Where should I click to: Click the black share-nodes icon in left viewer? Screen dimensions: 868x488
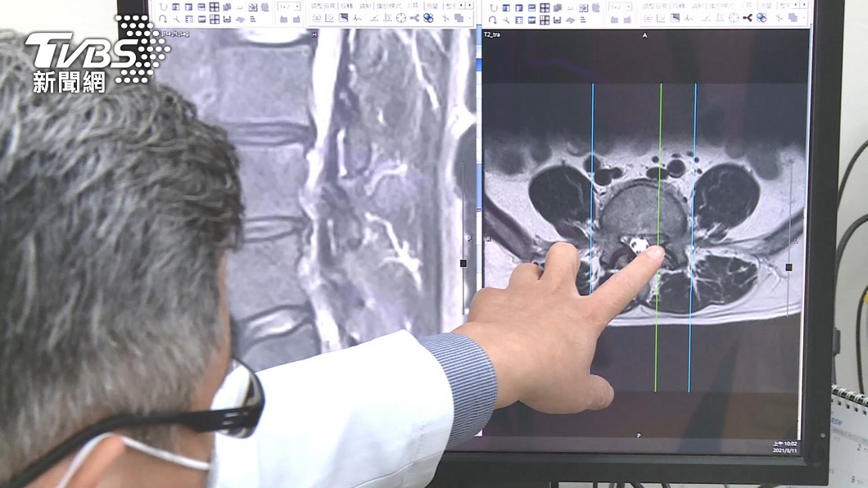point(414,18)
